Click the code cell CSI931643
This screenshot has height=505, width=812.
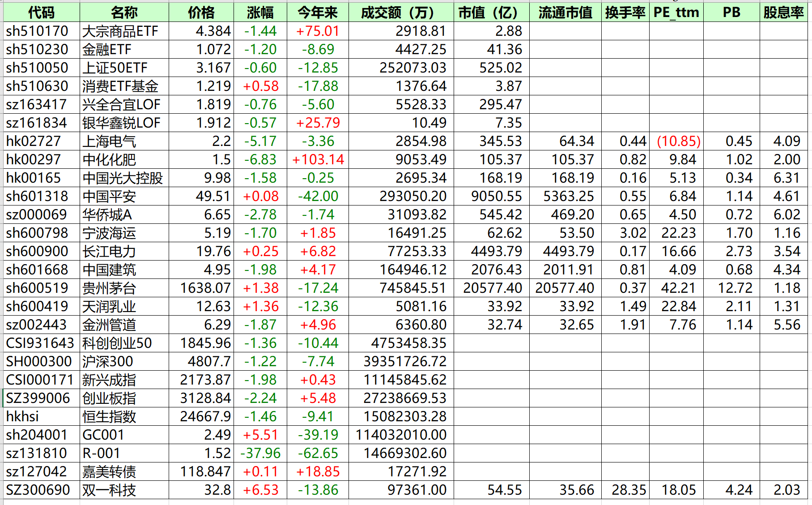pos(42,343)
